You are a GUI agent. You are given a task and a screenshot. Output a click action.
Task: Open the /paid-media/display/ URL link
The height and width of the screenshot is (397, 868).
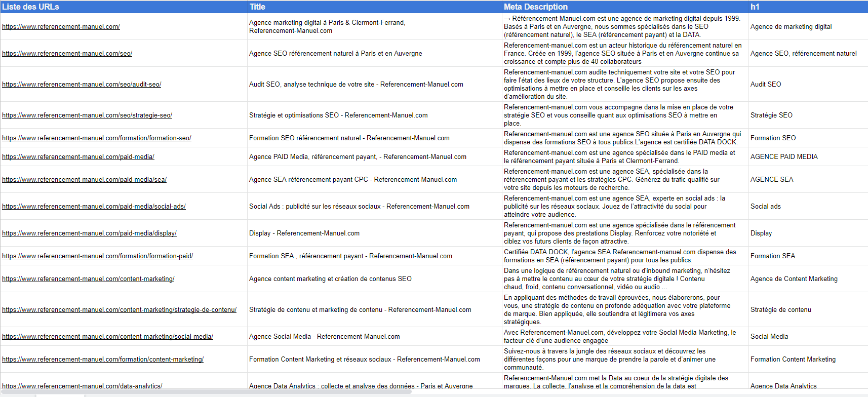89,233
